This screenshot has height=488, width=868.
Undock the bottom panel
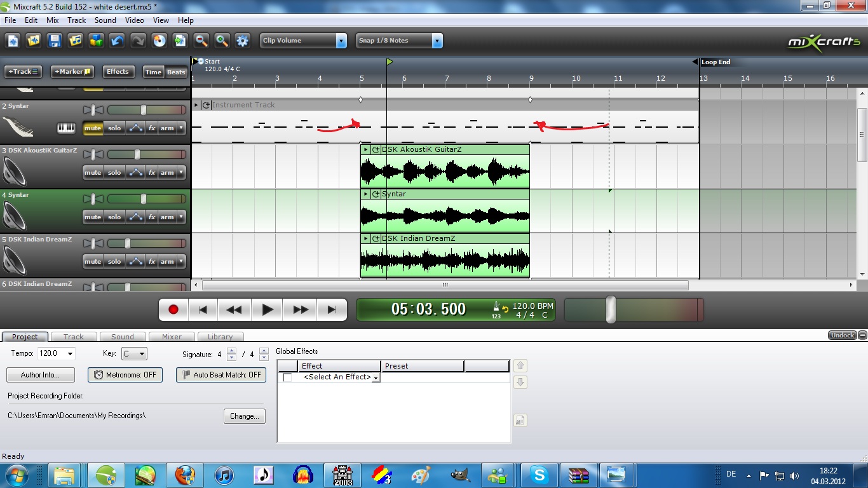click(x=843, y=335)
